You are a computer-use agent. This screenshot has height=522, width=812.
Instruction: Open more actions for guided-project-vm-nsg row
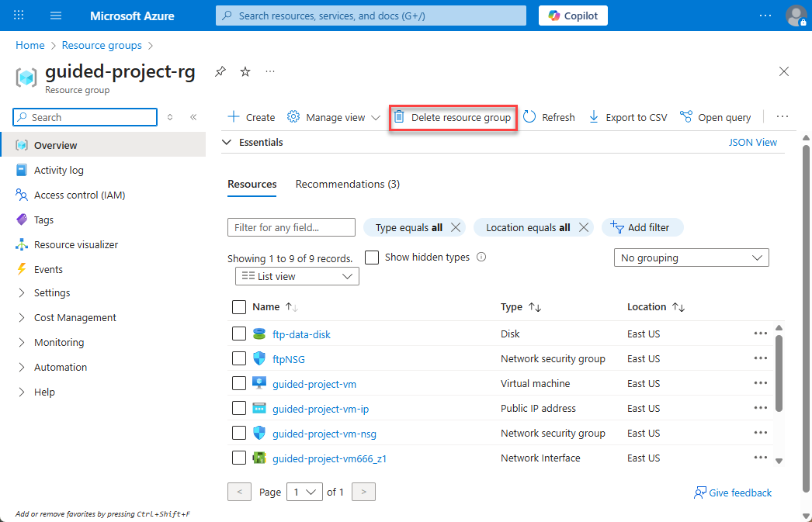760,433
